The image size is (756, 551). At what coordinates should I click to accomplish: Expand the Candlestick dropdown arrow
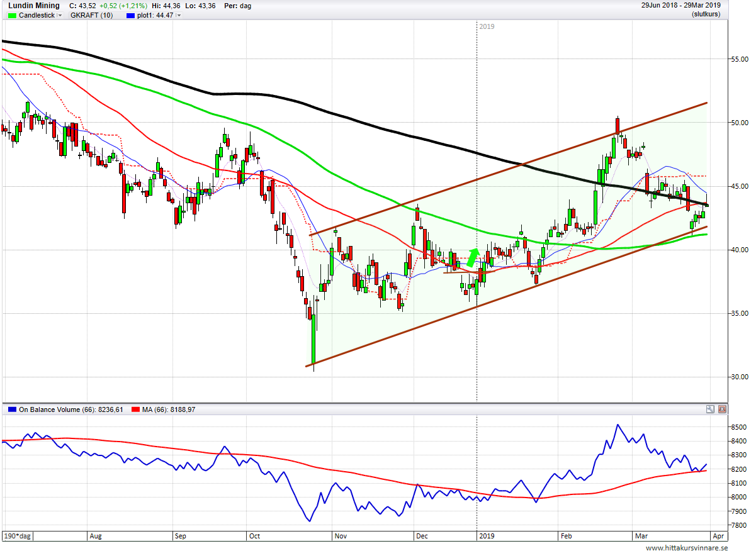coord(60,15)
